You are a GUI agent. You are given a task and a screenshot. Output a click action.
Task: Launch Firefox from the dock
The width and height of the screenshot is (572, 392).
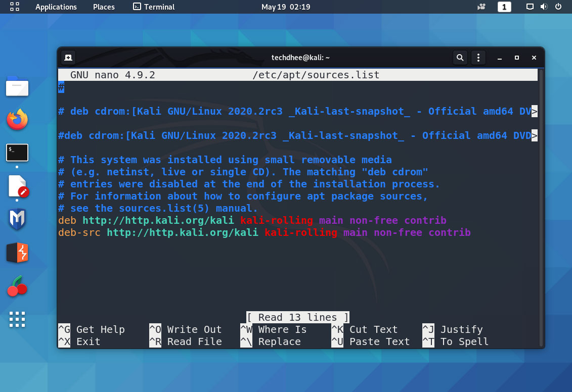pyautogui.click(x=17, y=120)
